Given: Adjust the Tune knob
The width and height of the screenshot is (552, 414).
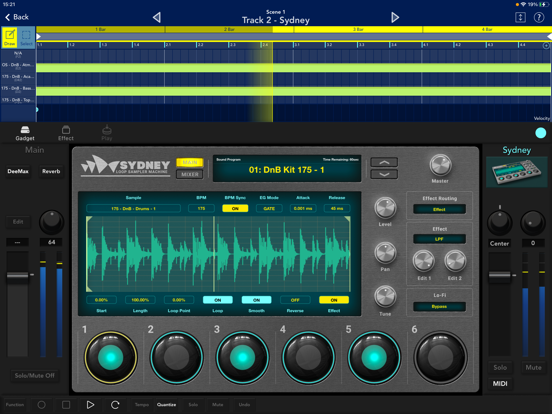Looking at the screenshot, I should point(385,297).
